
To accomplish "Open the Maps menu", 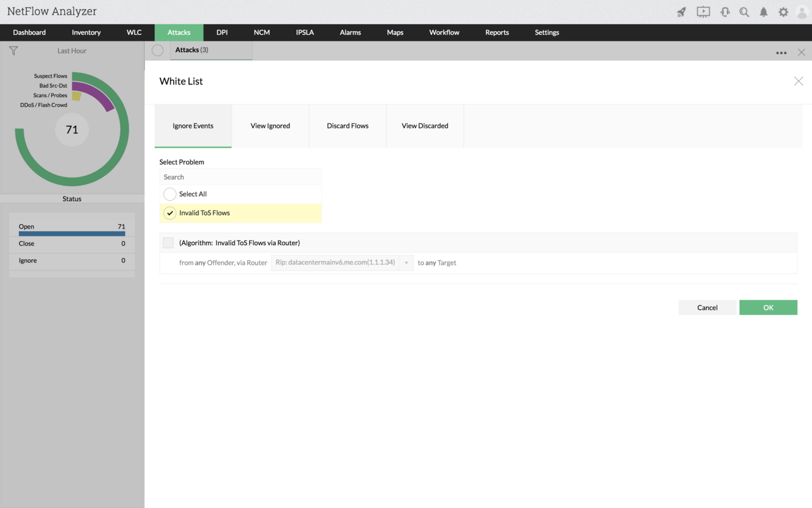I will (x=395, y=32).
